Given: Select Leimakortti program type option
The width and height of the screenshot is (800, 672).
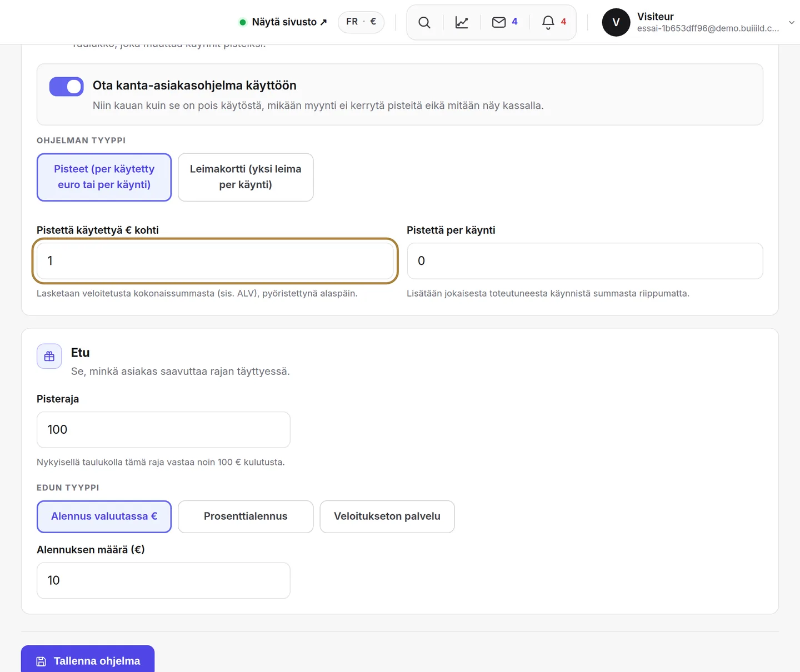Looking at the screenshot, I should 246,177.
